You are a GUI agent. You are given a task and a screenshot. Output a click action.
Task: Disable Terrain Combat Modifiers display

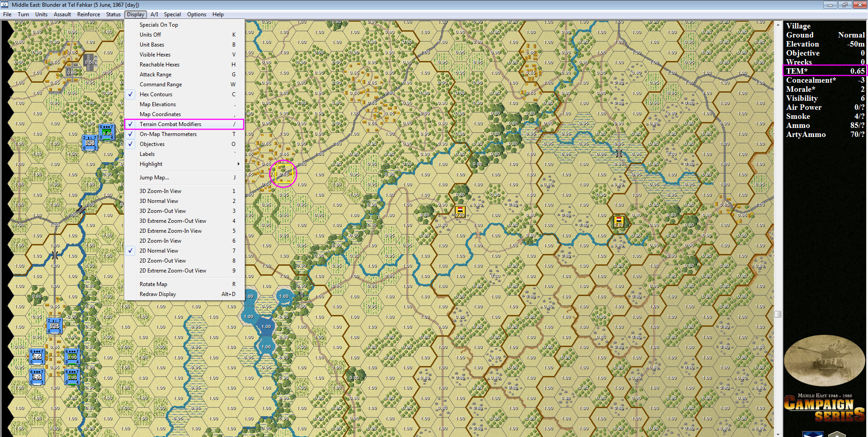coord(184,124)
